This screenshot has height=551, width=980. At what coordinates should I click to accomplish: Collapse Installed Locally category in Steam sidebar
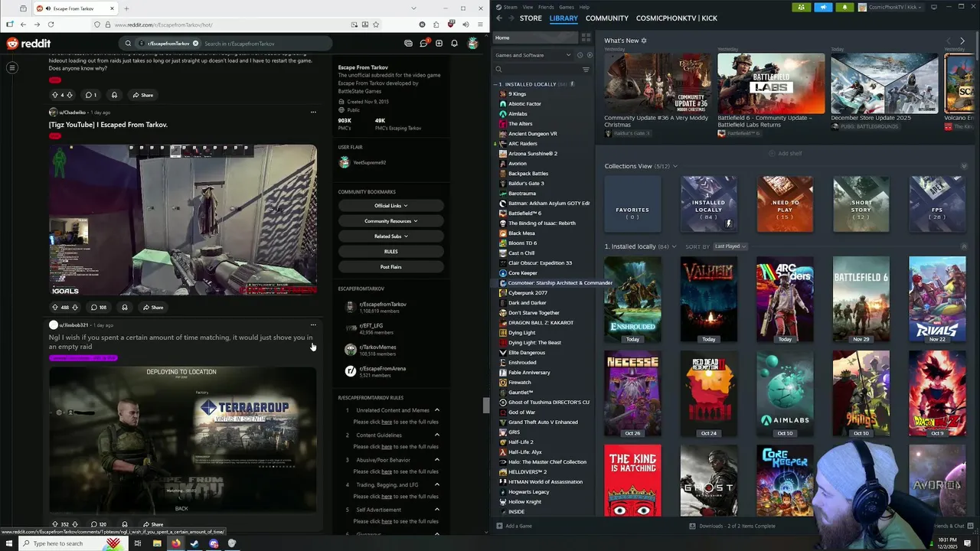pos(497,84)
